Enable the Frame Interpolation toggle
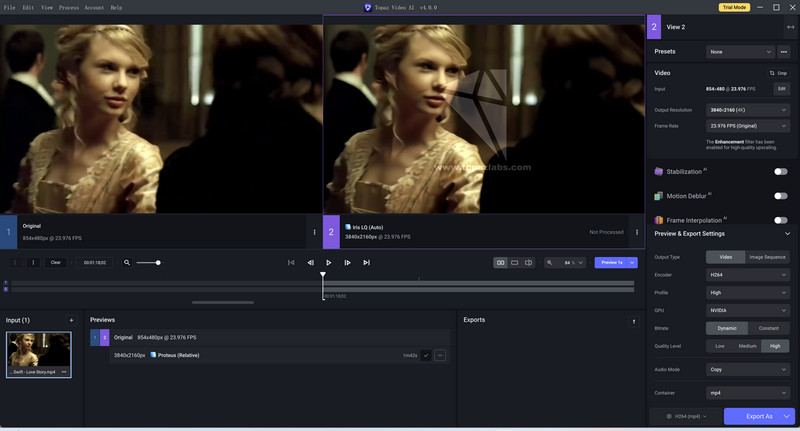The width and height of the screenshot is (800, 431). click(781, 220)
